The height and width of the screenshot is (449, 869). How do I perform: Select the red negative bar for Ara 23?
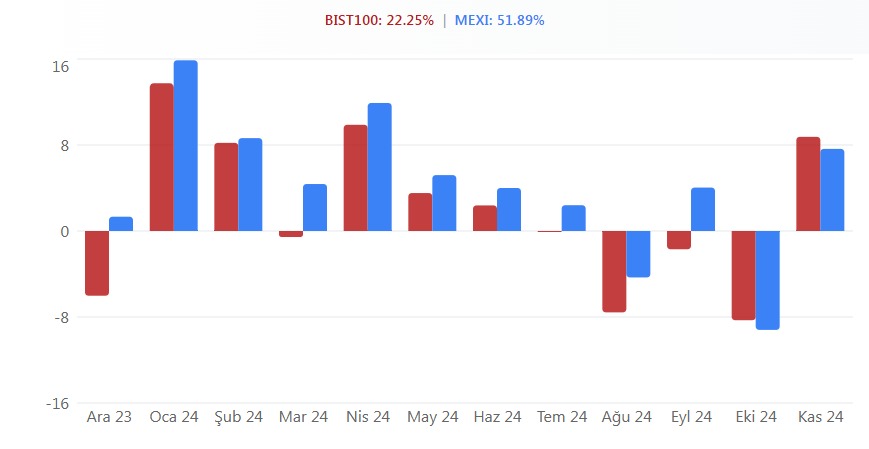coord(97,263)
